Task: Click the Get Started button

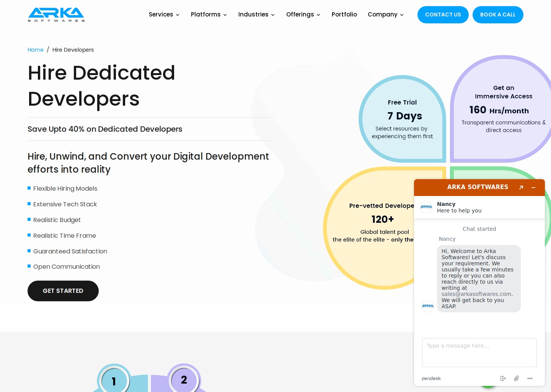Action: pos(63,291)
